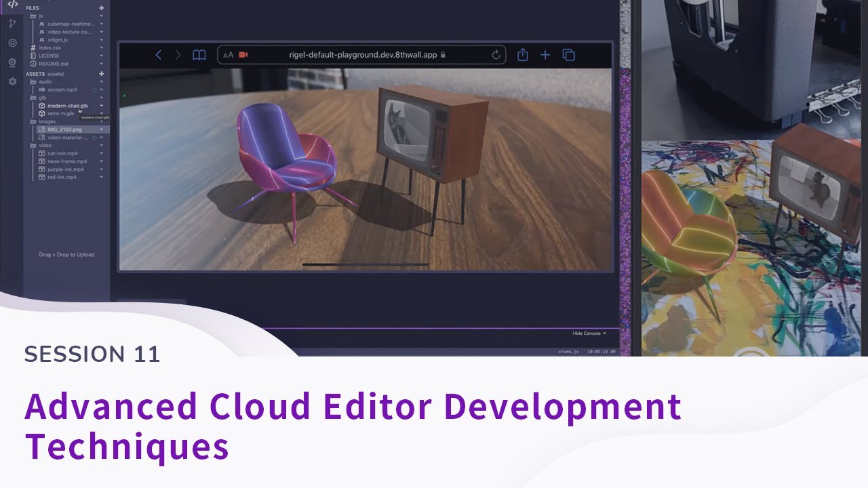Viewport: 868px width, 488px height.
Task: Add a new file with FILES plus
Action: coord(102,8)
